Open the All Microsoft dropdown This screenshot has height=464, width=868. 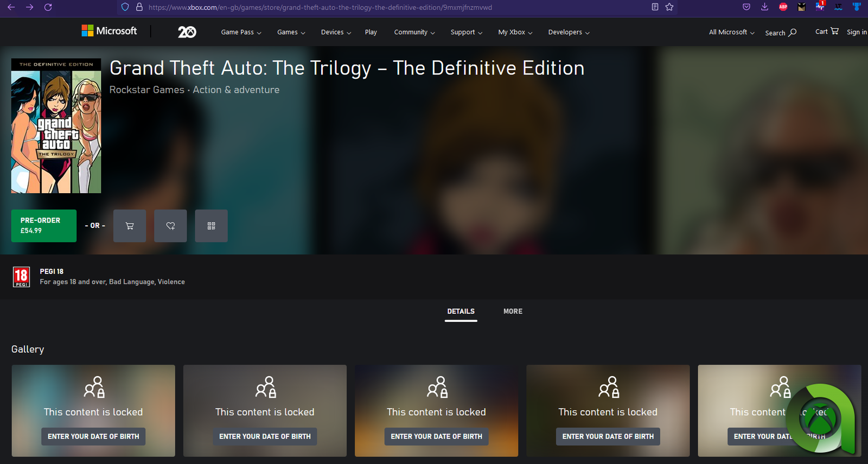pyautogui.click(x=731, y=33)
